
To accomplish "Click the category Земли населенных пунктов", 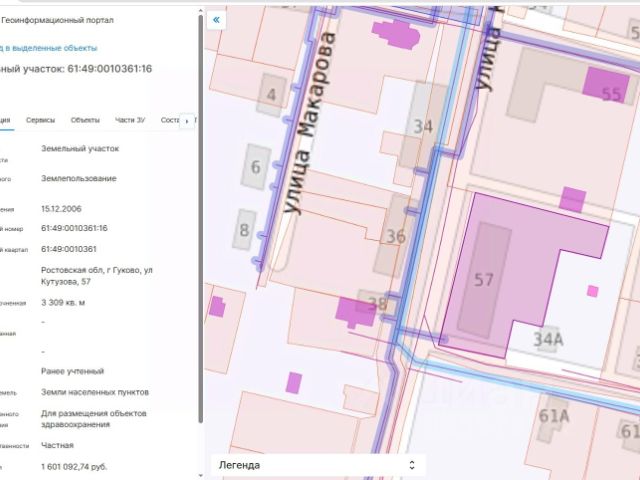I will tap(95, 392).
